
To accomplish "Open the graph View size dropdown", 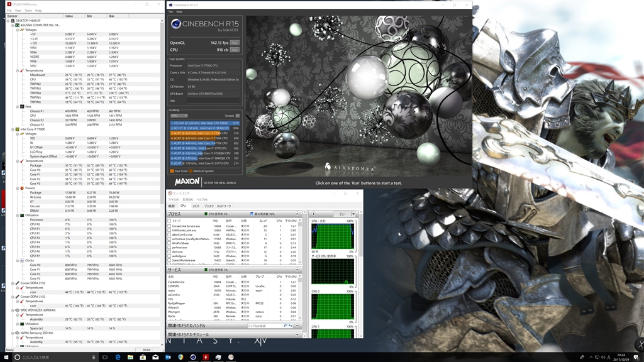I will [345, 214].
